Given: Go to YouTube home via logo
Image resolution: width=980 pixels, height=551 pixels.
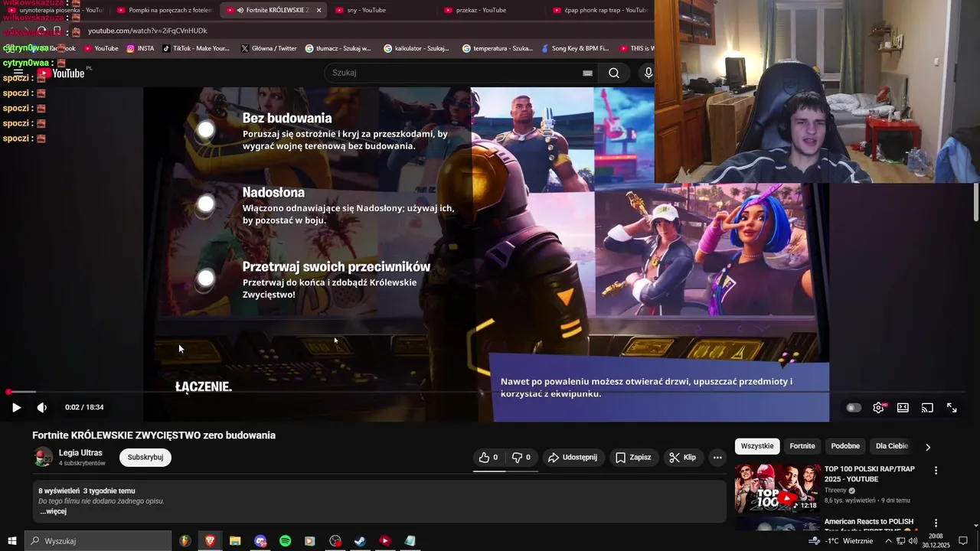Looking at the screenshot, I should [61, 73].
